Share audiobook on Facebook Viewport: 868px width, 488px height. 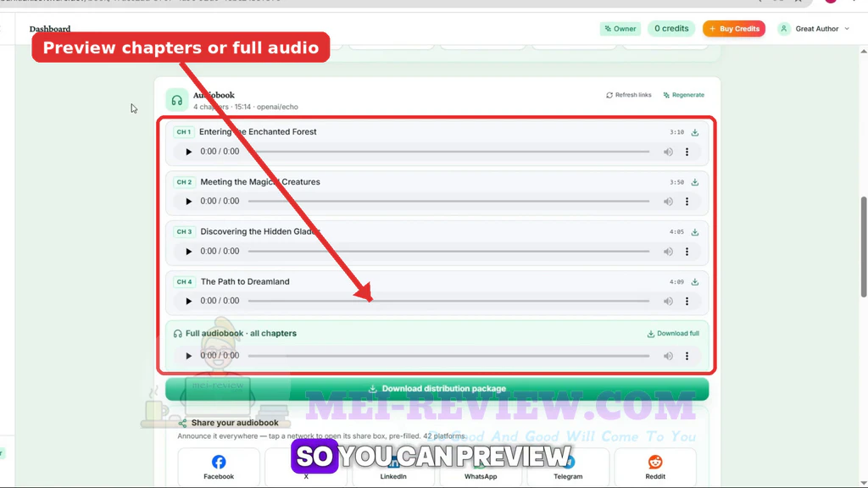[x=219, y=467]
